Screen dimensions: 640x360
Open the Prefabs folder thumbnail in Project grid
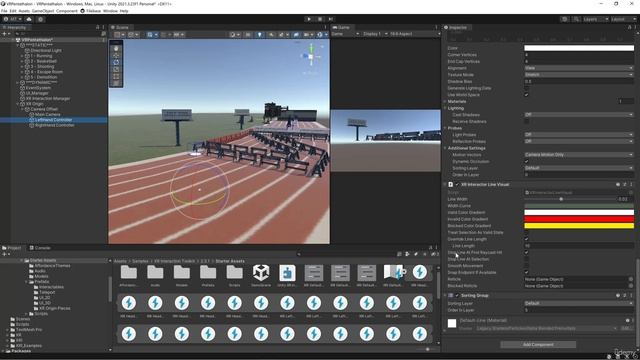[208, 272]
